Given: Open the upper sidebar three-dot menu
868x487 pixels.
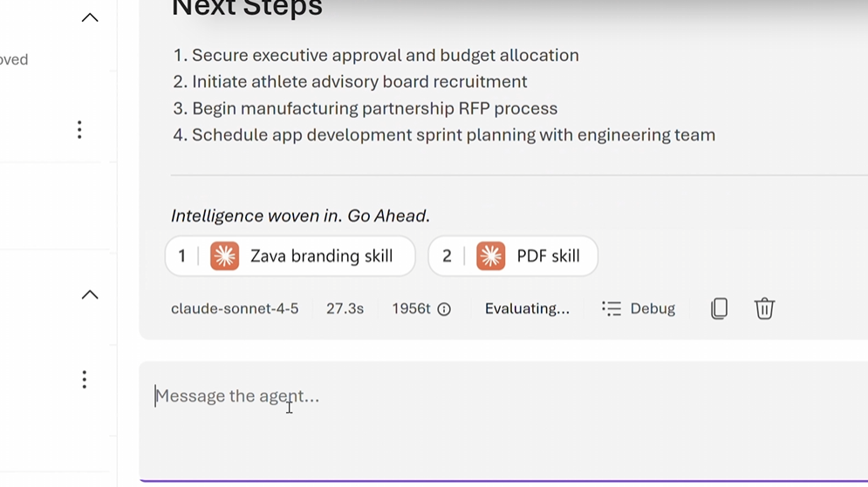Looking at the screenshot, I should click(79, 130).
